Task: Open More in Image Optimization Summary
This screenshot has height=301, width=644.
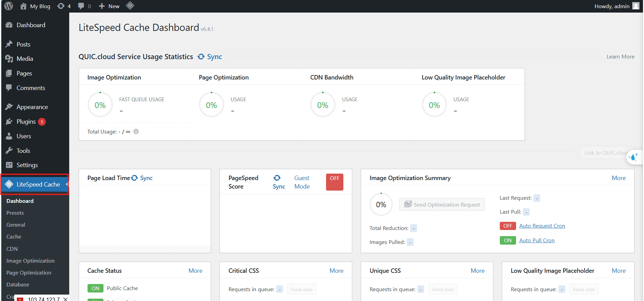Action: (x=619, y=178)
